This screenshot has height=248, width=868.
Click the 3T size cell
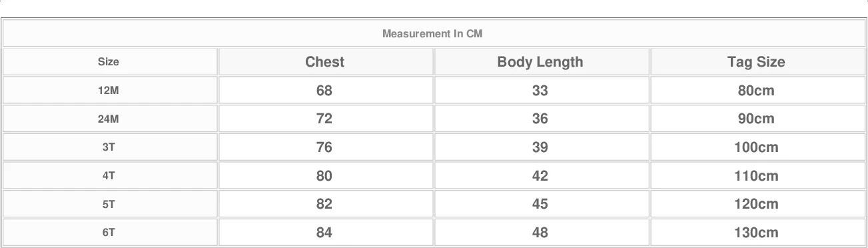[x=110, y=147]
